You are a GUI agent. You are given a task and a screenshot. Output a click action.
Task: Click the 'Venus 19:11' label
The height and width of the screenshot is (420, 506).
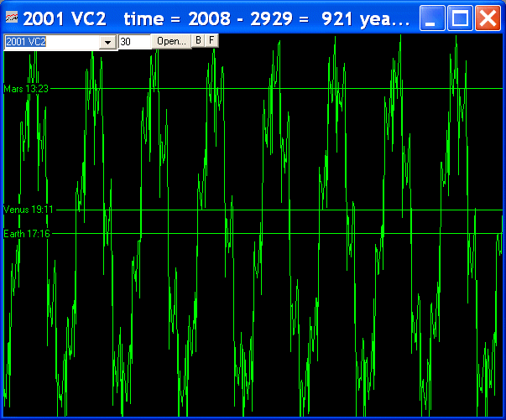pyautogui.click(x=29, y=210)
